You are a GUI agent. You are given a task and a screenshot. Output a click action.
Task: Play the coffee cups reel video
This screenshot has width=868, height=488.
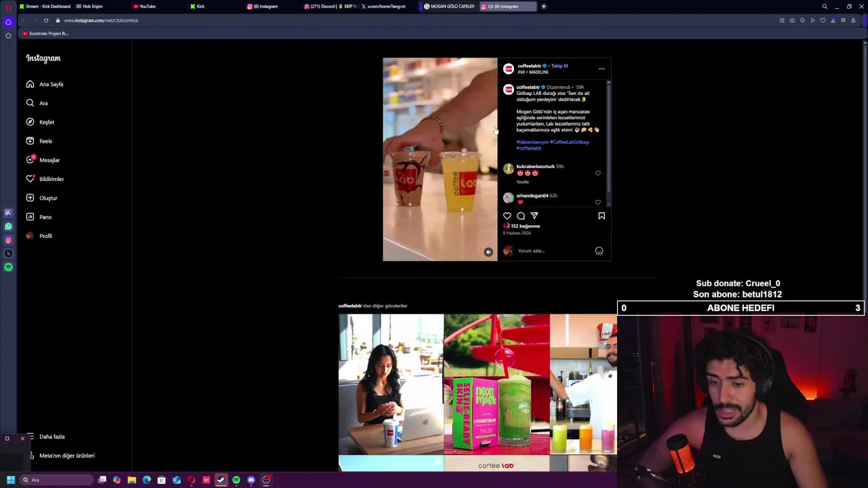click(440, 159)
